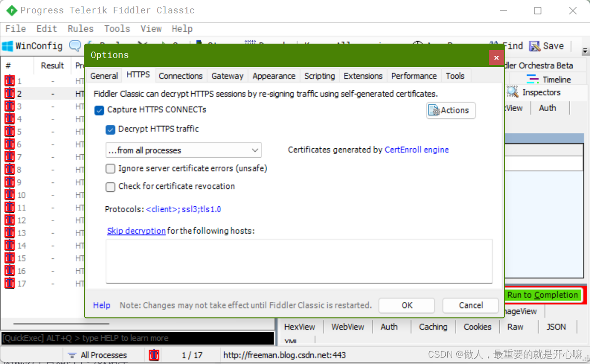This screenshot has height=364, width=590.
Task: Open the Gateway tab
Action: [x=227, y=76]
